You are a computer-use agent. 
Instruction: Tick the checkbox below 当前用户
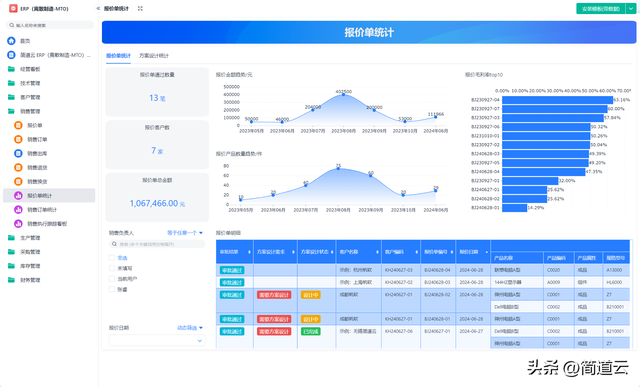(x=111, y=289)
